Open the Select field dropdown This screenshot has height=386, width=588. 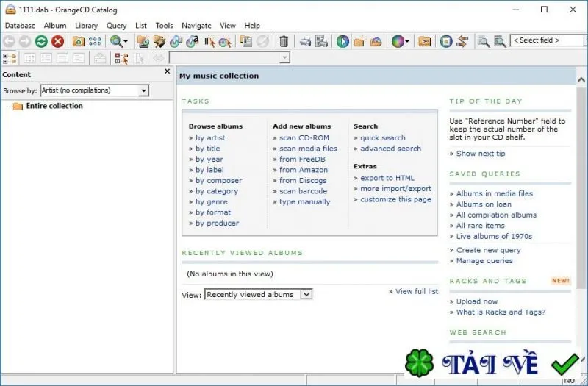pyautogui.click(x=548, y=40)
